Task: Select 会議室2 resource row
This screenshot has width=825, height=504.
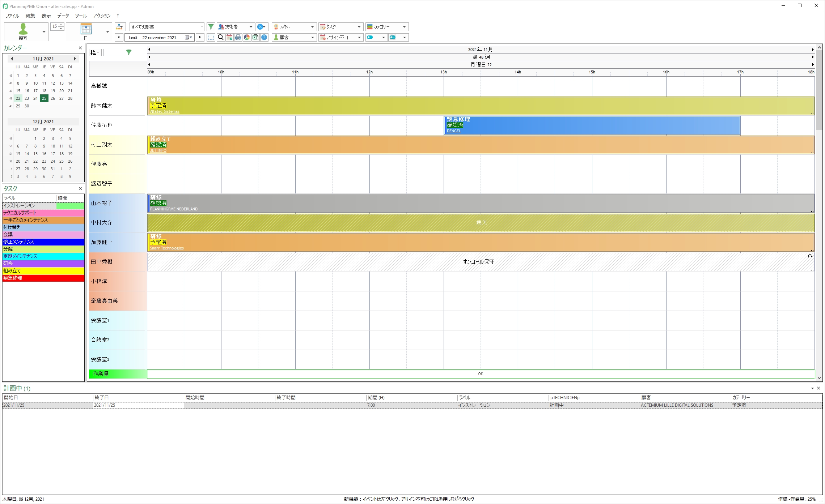Action: (118, 340)
